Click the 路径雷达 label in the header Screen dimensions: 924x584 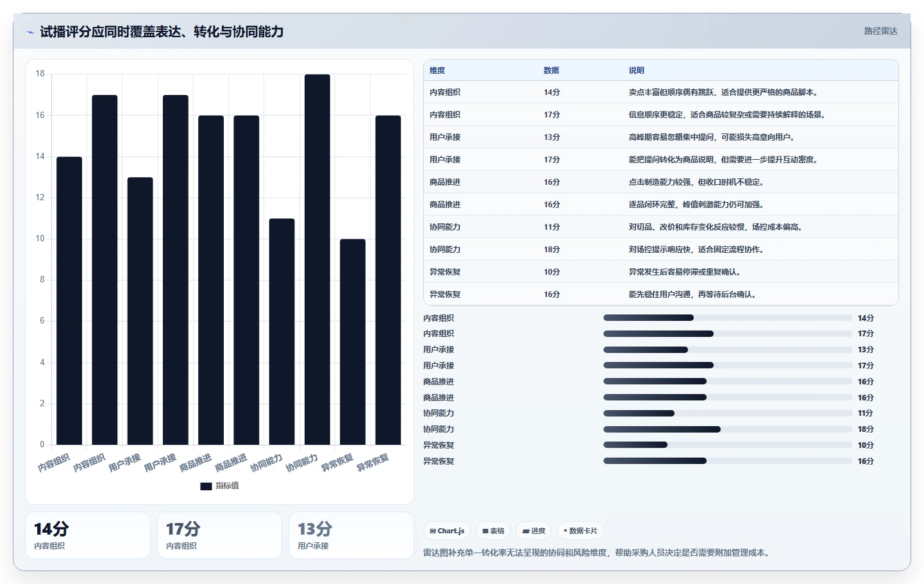[x=880, y=31]
